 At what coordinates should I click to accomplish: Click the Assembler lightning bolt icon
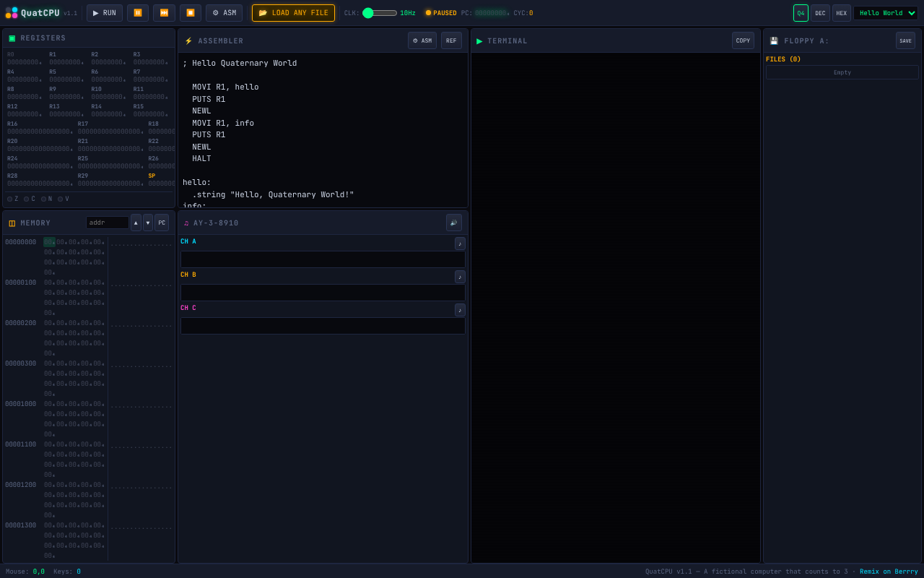coord(188,41)
